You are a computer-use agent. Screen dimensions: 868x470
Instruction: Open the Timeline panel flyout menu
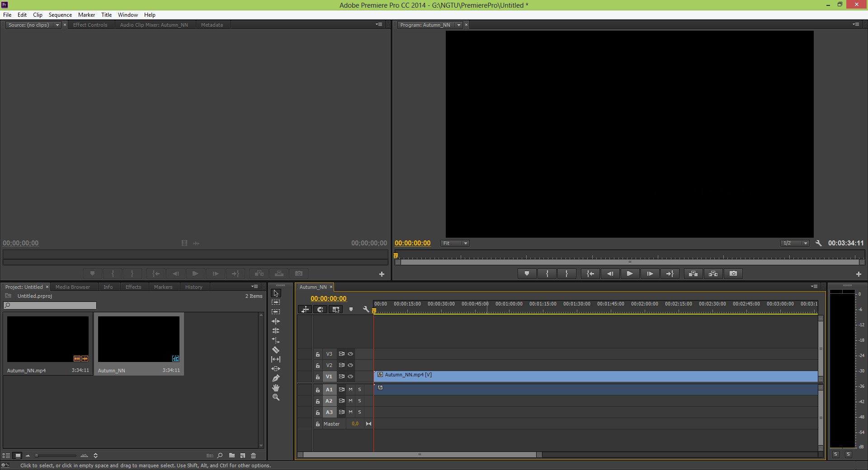(x=814, y=287)
